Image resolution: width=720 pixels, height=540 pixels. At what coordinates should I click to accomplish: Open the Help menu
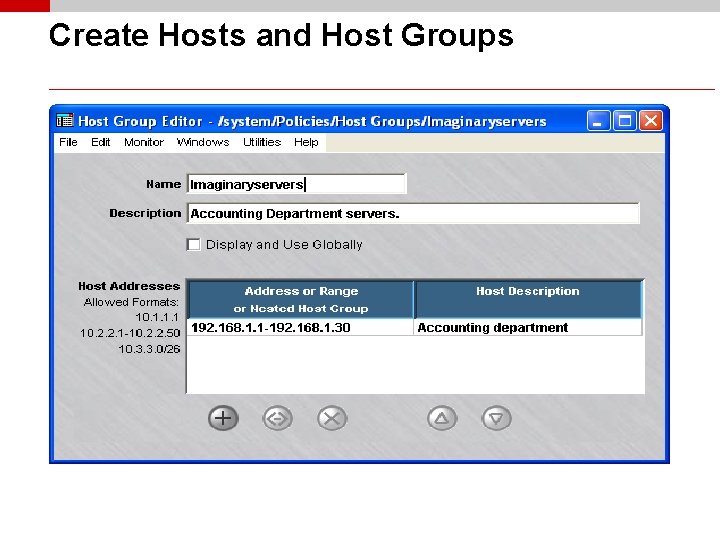(306, 142)
